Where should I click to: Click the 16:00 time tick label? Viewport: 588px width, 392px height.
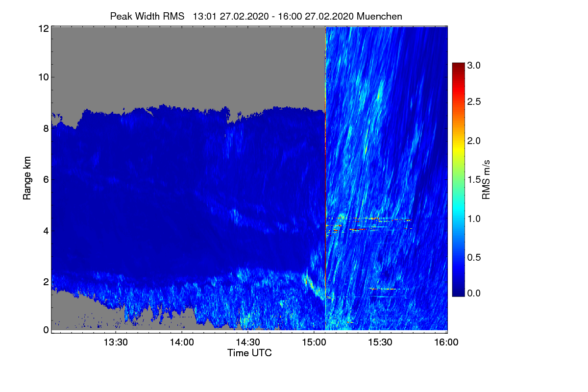click(446, 342)
